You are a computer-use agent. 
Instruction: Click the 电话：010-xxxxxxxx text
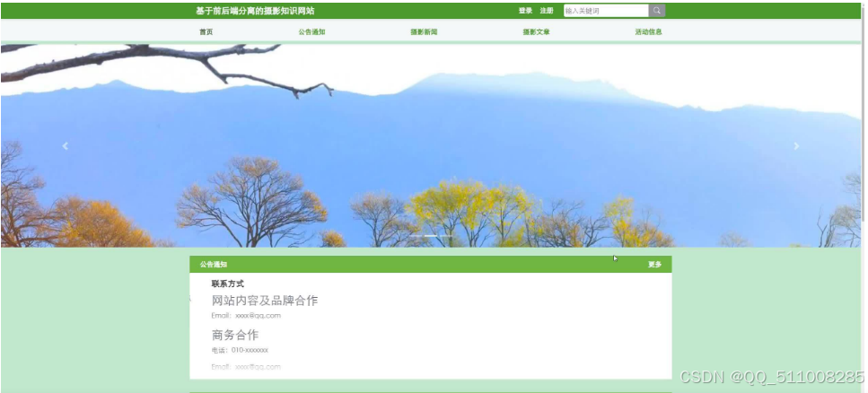240,350
